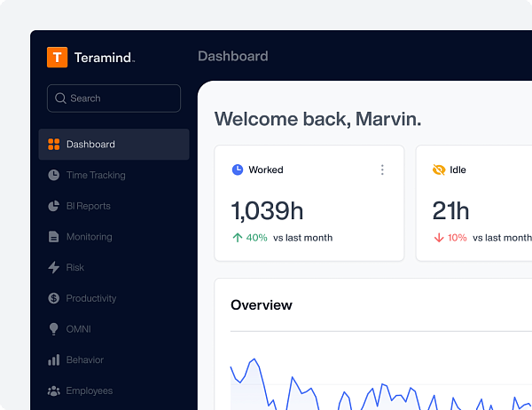Click the 1,039h worked hours value

[x=267, y=211]
